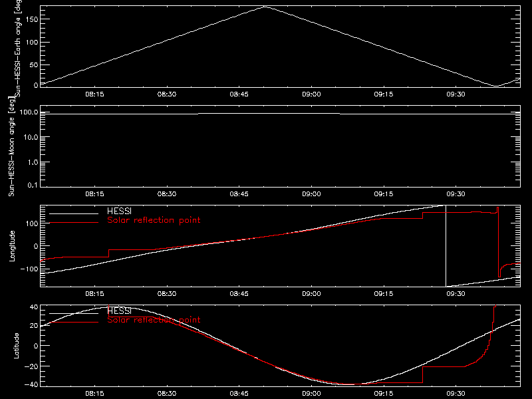
Task: Click 09:15 time label under Earth angle plot
Action: pos(384,94)
